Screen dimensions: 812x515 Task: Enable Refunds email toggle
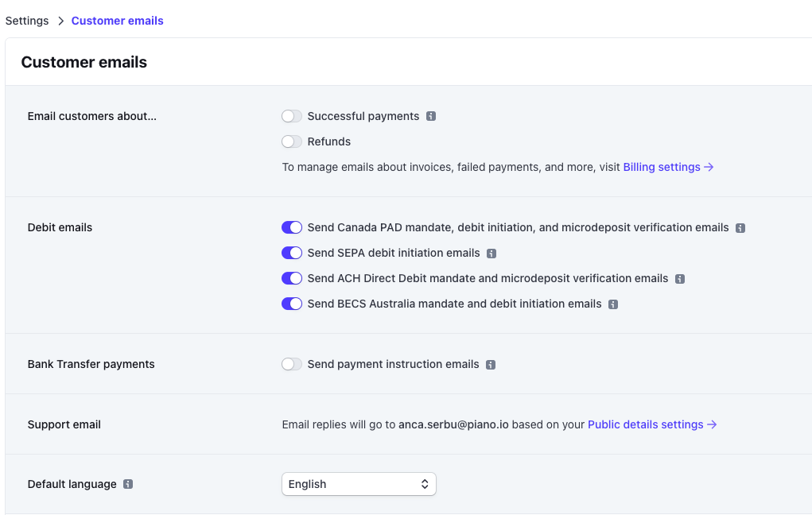[292, 141]
